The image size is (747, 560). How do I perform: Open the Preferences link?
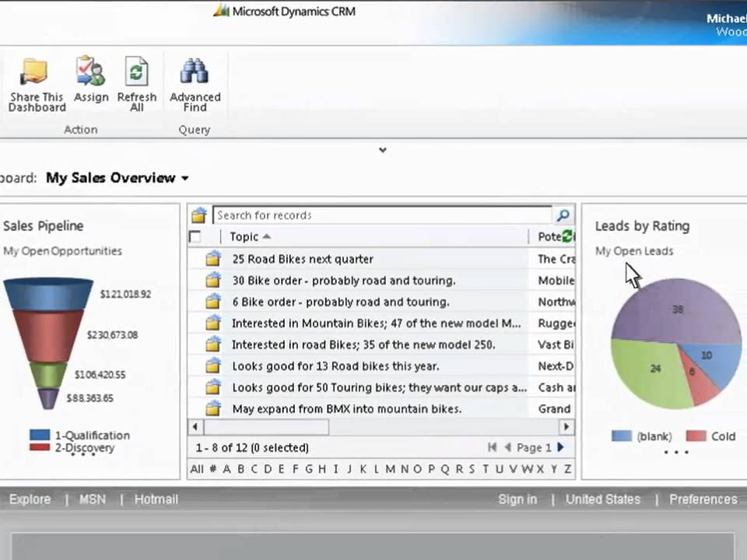coord(703,499)
